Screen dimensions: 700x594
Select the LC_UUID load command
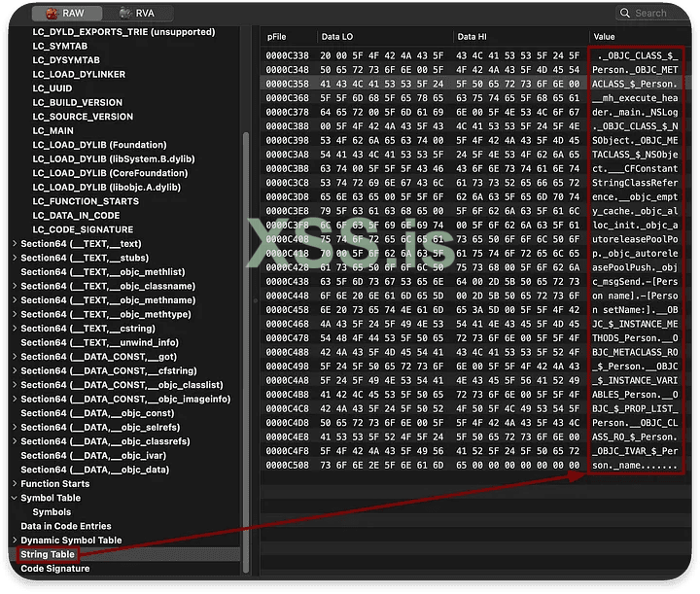[x=52, y=88]
